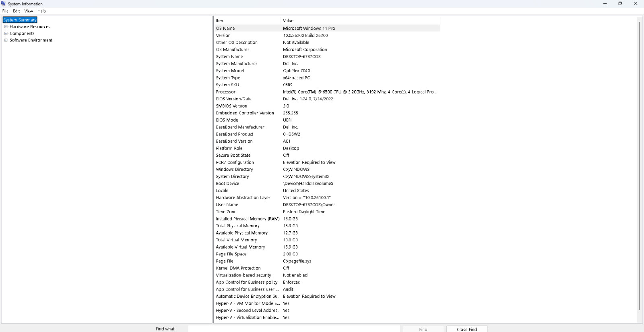
Task: Click the Audit value cell
Action: pyautogui.click(x=288, y=289)
